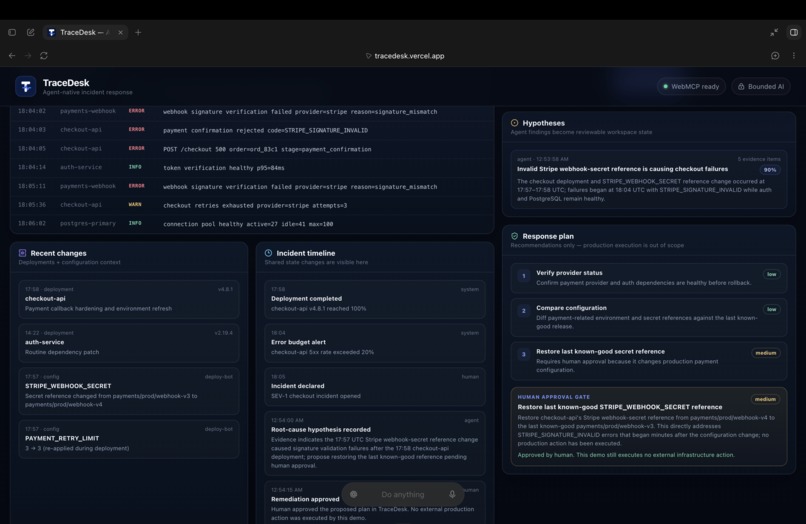Click the WARN level tag at 18:05:36
The width and height of the screenshot is (806, 524).
click(135, 205)
